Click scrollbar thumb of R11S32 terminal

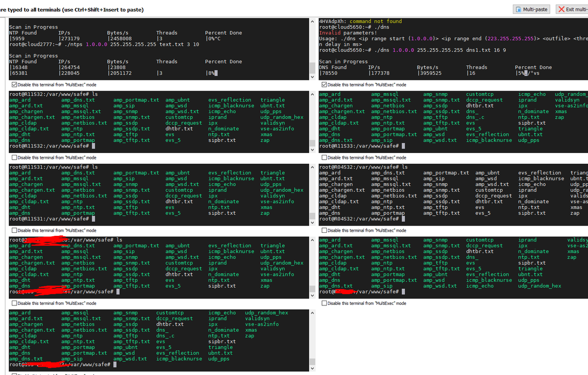pos(314,143)
